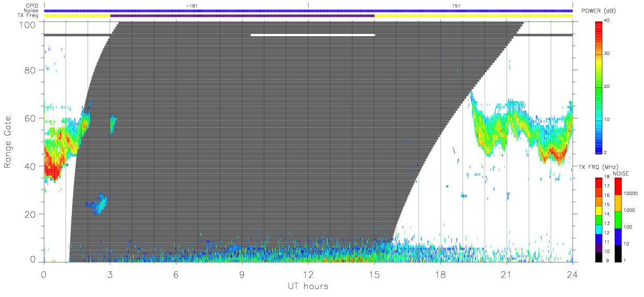Click the red top swatch of TX FRQ legend
Screen dimensions: 644x297
point(599,182)
